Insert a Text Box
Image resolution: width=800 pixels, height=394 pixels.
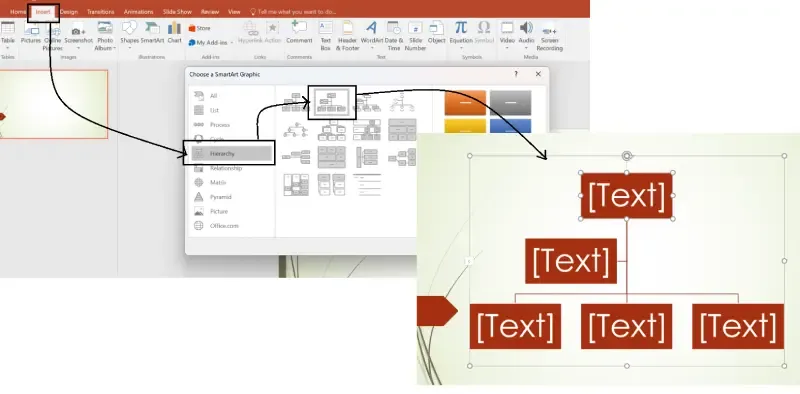[326, 36]
